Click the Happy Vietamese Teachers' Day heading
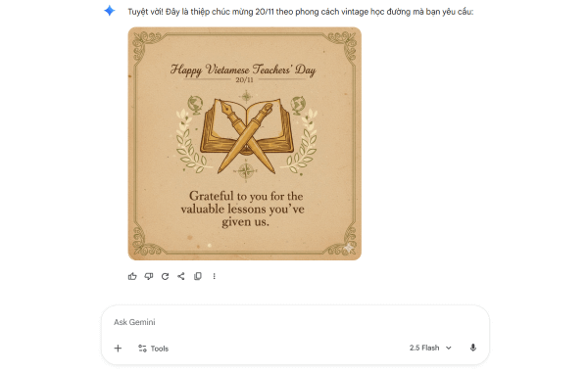588x373 pixels. coord(243,70)
